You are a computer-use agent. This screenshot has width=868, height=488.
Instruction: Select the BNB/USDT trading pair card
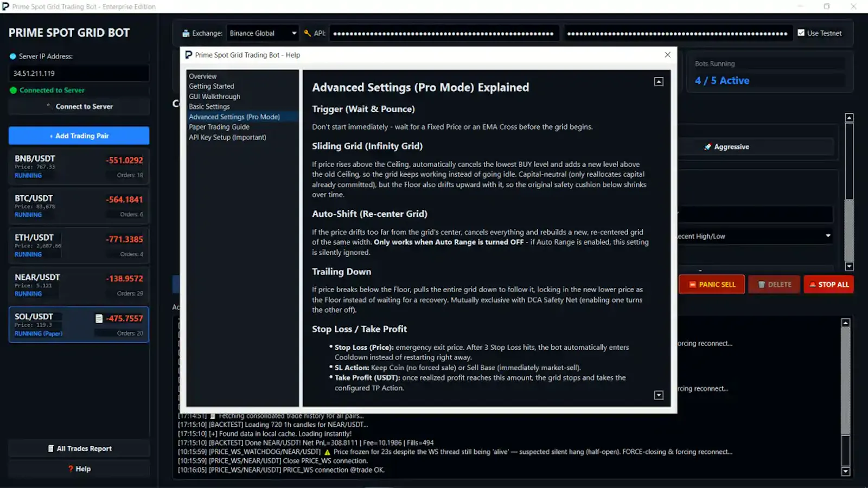pos(79,166)
